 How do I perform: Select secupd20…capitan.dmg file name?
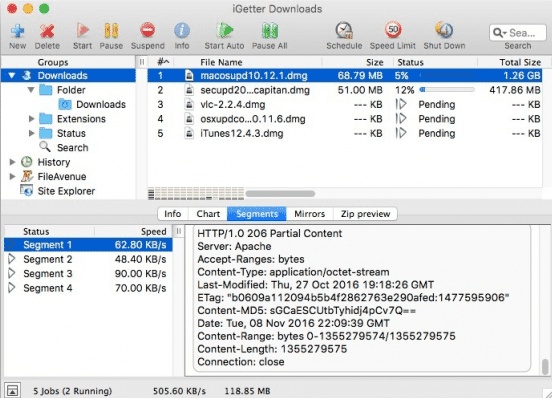point(255,90)
